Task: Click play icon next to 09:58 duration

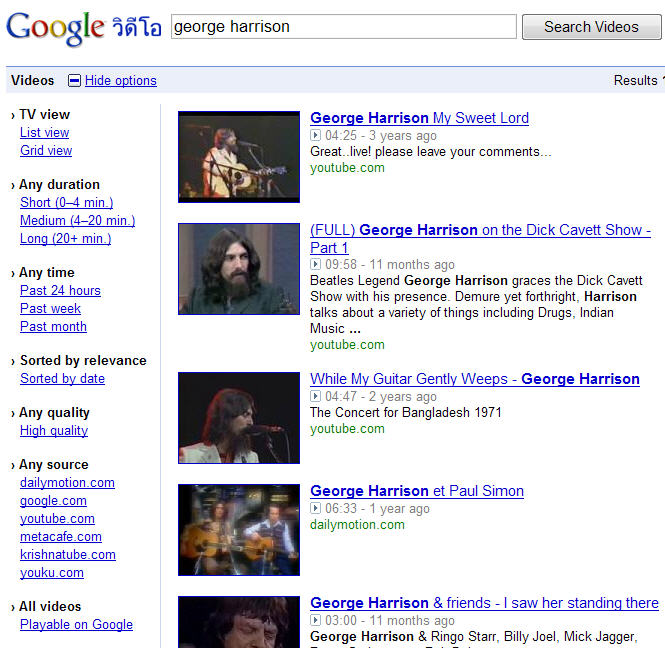Action: click(316, 266)
